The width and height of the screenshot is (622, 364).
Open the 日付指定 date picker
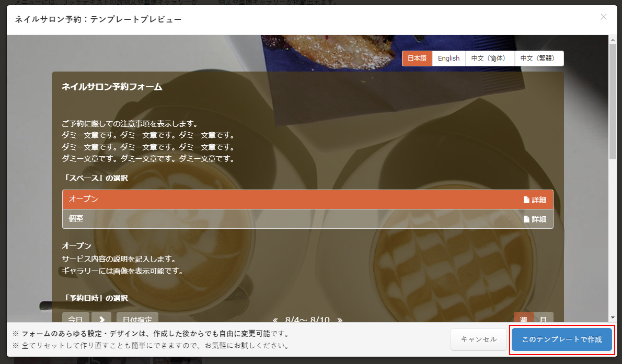(x=137, y=319)
